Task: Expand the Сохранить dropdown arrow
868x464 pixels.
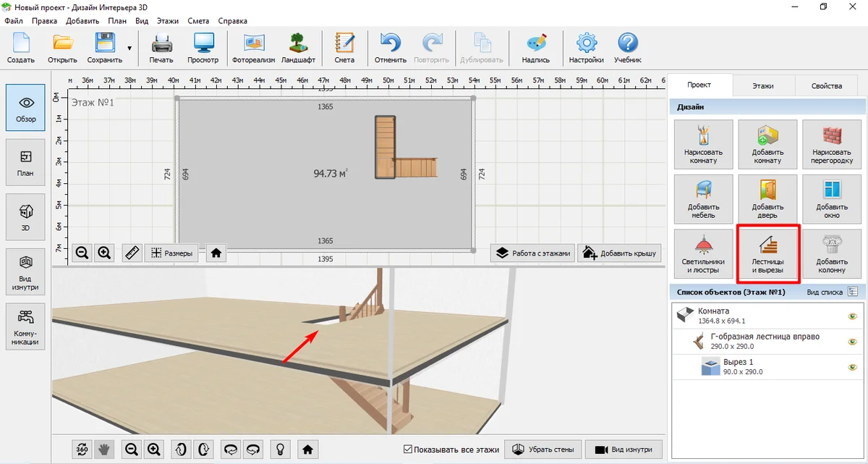Action: [129, 48]
